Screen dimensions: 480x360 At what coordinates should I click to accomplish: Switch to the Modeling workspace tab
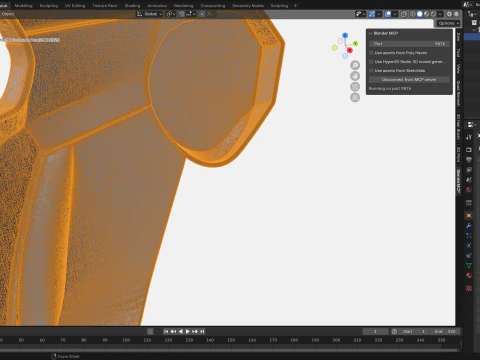click(x=23, y=6)
